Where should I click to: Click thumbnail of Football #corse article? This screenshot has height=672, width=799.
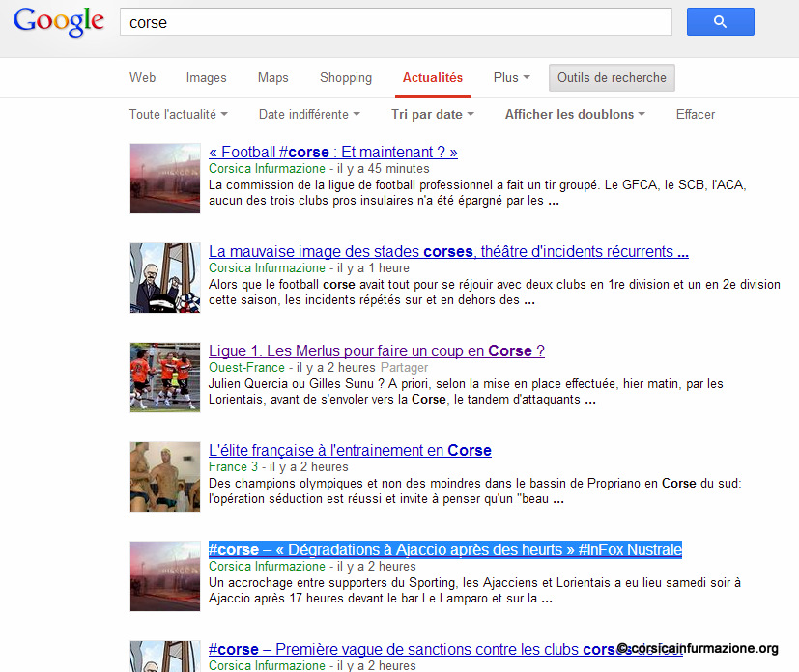pyautogui.click(x=165, y=179)
